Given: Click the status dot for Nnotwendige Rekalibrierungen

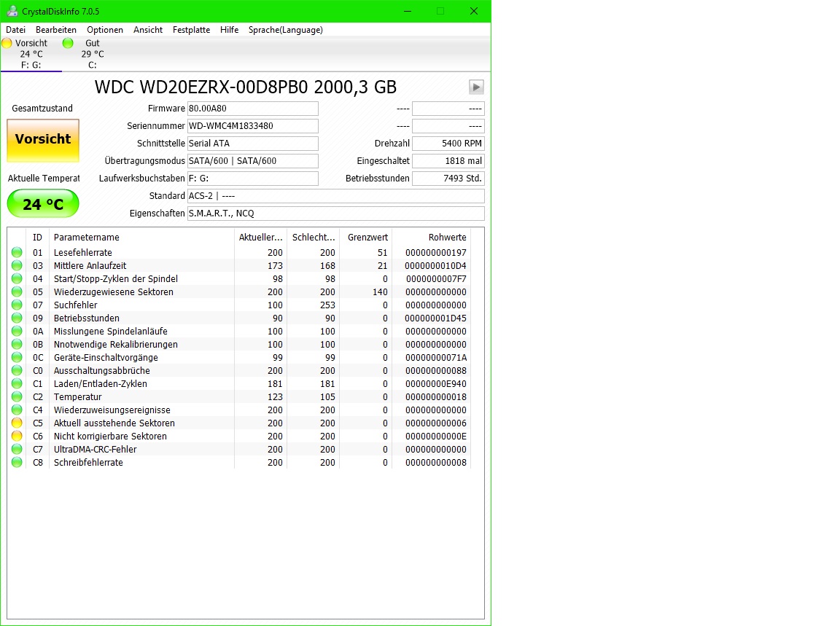Looking at the screenshot, I should coord(17,344).
